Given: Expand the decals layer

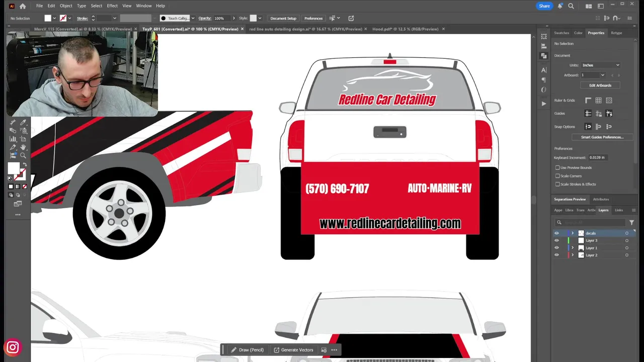Looking at the screenshot, I should [x=573, y=233].
